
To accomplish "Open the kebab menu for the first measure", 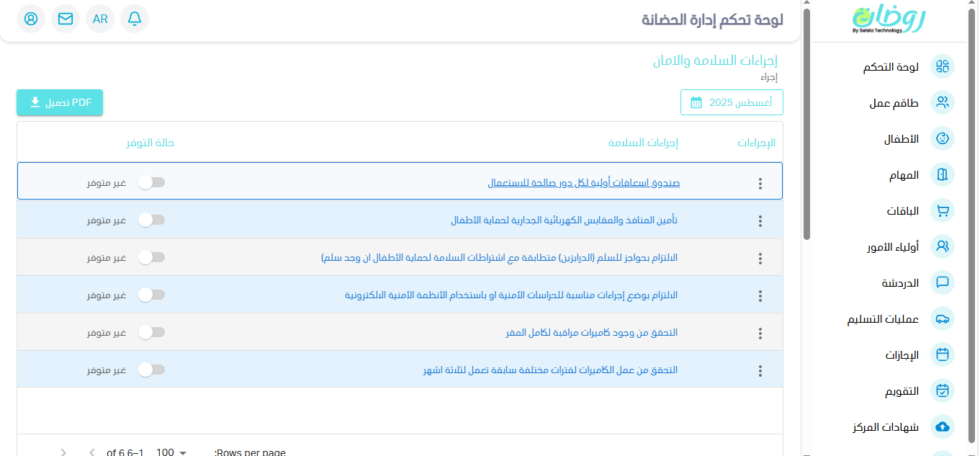I will (x=760, y=182).
